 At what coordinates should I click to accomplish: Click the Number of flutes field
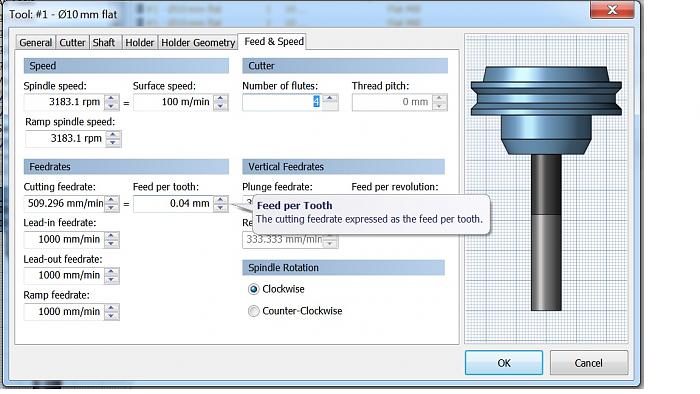tap(282, 102)
